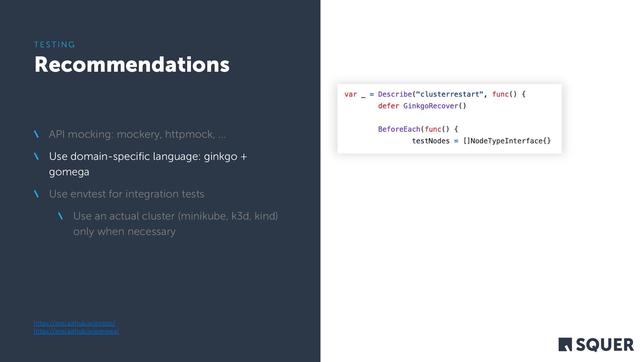Click the Describe function in code
644x362 pixels.
394,94
